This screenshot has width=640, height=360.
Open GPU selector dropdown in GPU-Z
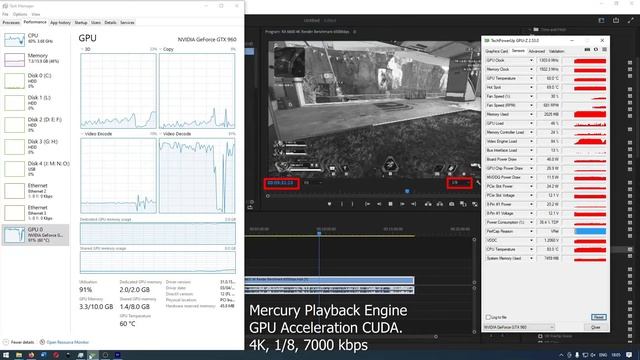(519, 327)
